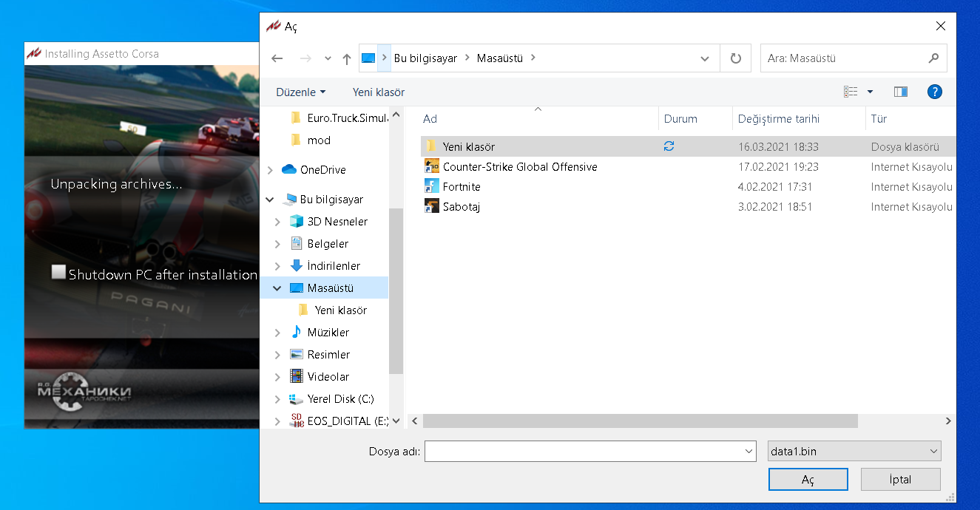This screenshot has width=980, height=510.
Task: Enable Shutdown PC after installation checkbox
Action: pos(58,272)
